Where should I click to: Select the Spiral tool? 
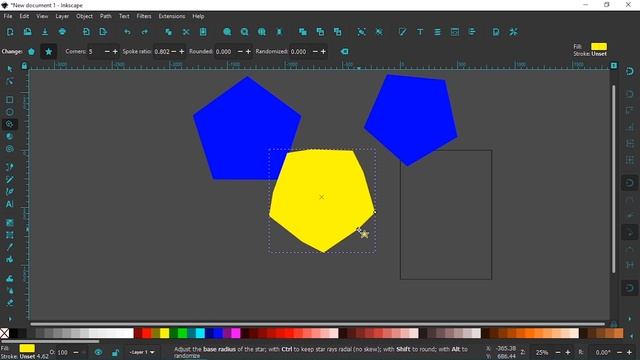(x=10, y=149)
